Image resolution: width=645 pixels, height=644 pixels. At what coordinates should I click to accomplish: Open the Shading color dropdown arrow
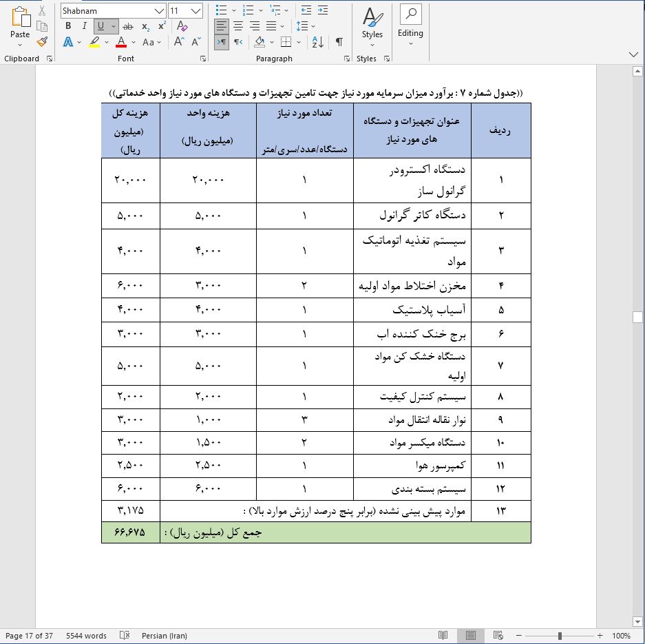coord(272,42)
